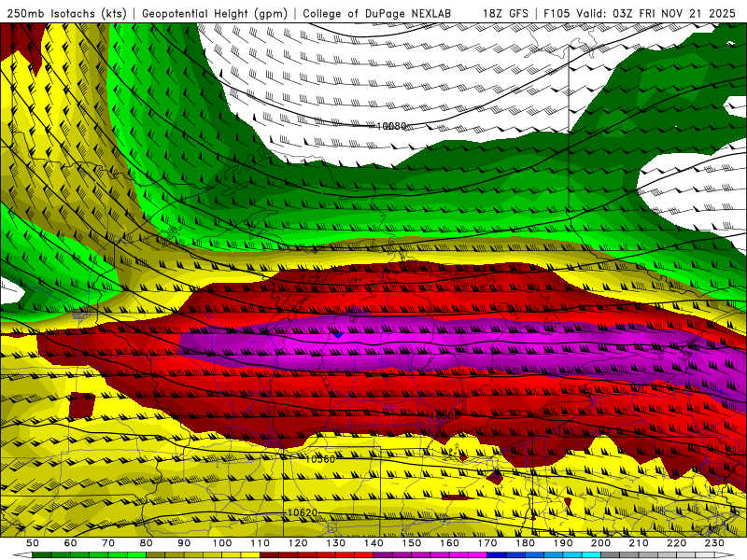The image size is (747, 560).
Task: Click the 90 value on the color scale
Action: [184, 543]
